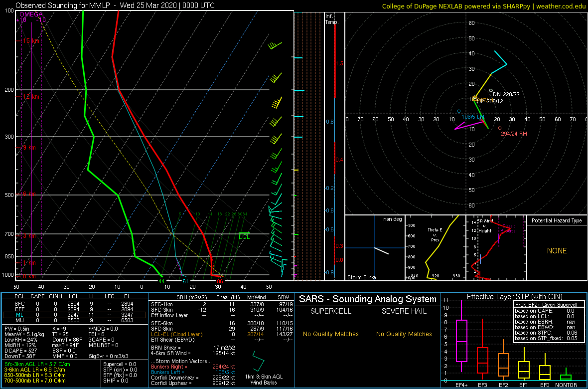Viewport: 588px width, 389px height.
Task: Click the 700-500mb LR = 7.0 C/km line
Action: [x=35, y=381]
